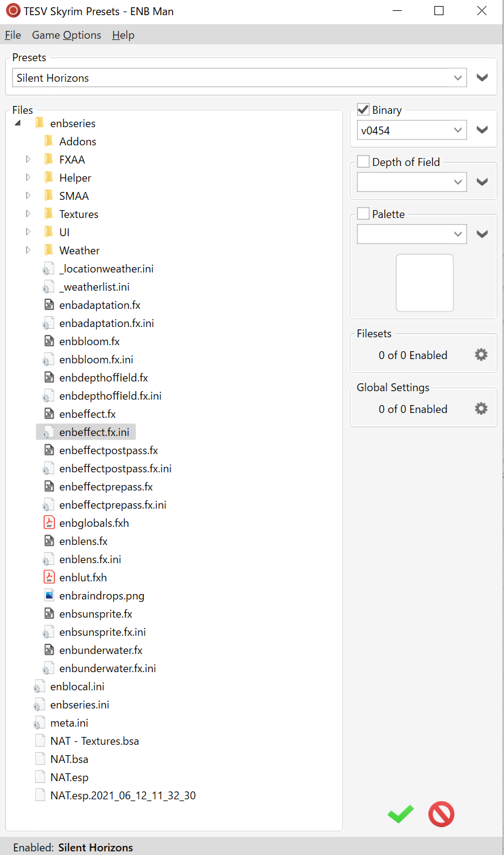Click the Depth of Field double-chevron icon
504x855 pixels.
482,182
